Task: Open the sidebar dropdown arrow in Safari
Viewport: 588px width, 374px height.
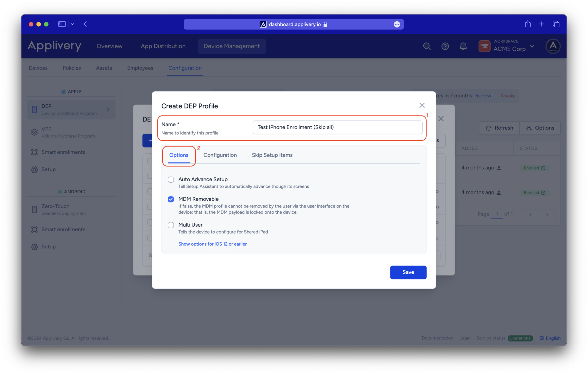Action: (72, 24)
